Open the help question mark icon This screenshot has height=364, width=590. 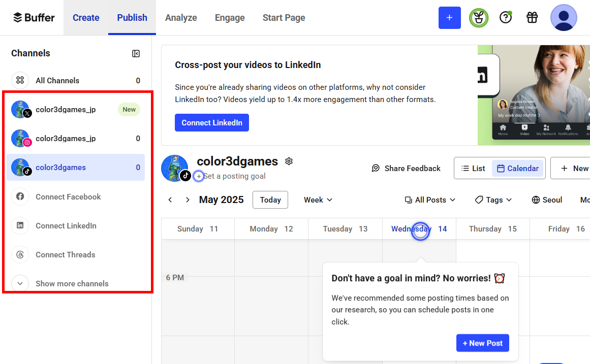pyautogui.click(x=506, y=17)
